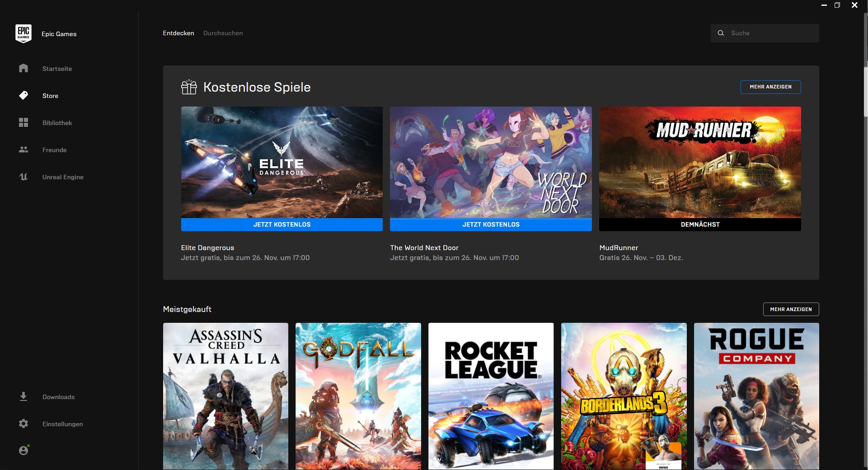This screenshot has height=470, width=868.
Task: Open the Elite Dangerous artwork
Action: point(282,162)
